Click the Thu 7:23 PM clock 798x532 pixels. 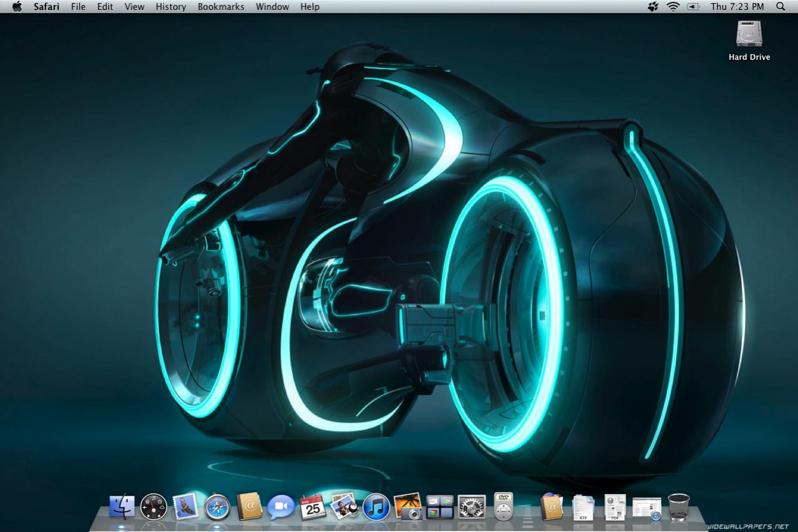click(737, 7)
